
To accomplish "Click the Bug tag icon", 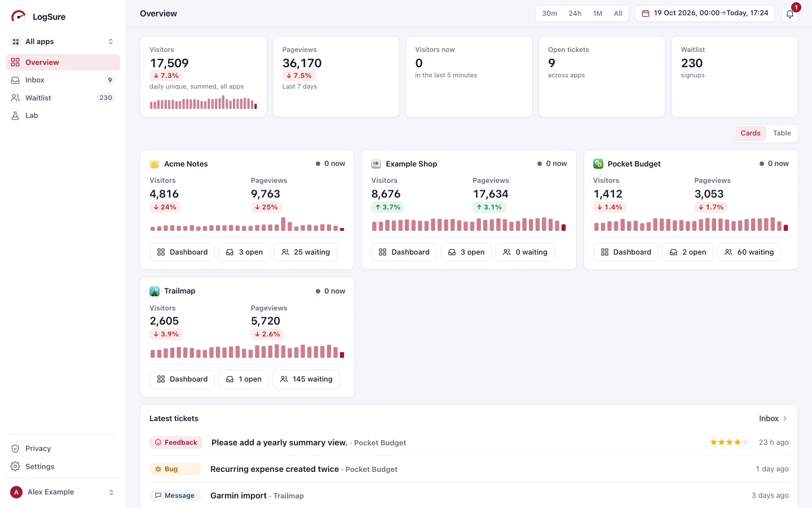I will [x=158, y=469].
